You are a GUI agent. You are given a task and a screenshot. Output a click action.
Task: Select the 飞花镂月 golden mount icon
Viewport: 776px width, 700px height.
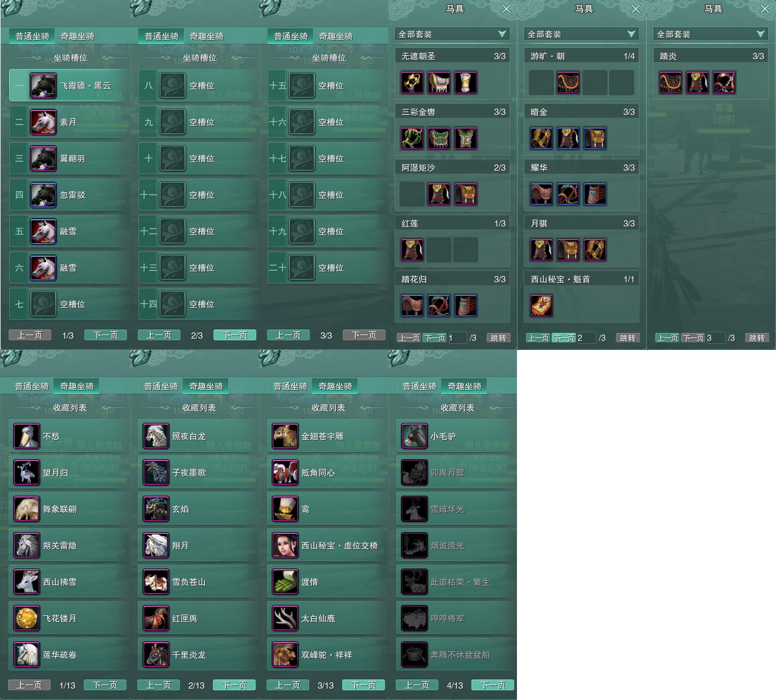click(x=27, y=619)
